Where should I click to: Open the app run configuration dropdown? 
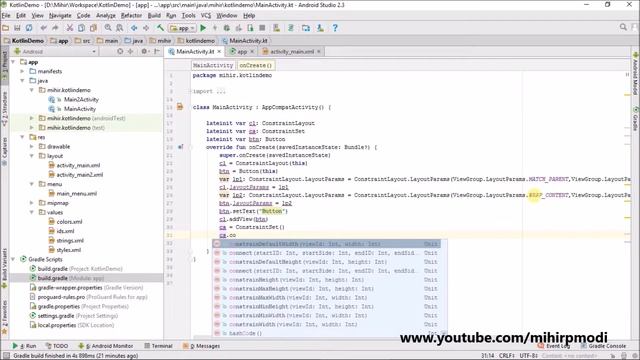pos(182,28)
